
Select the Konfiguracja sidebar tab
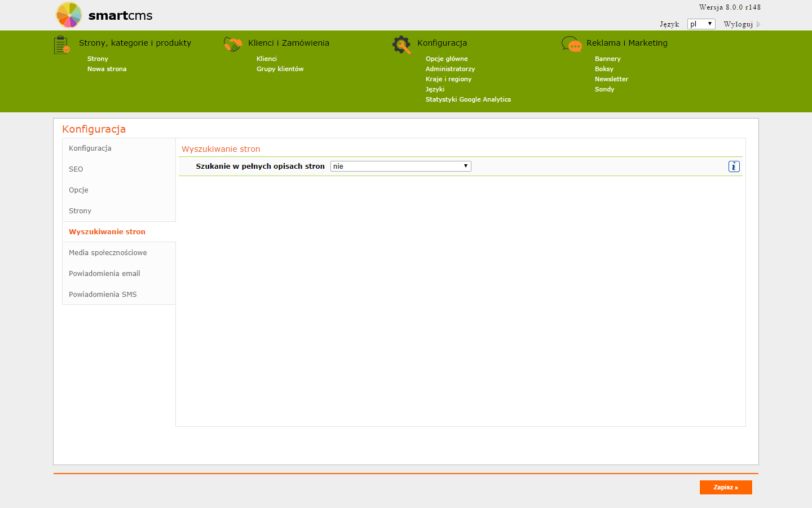[119, 148]
